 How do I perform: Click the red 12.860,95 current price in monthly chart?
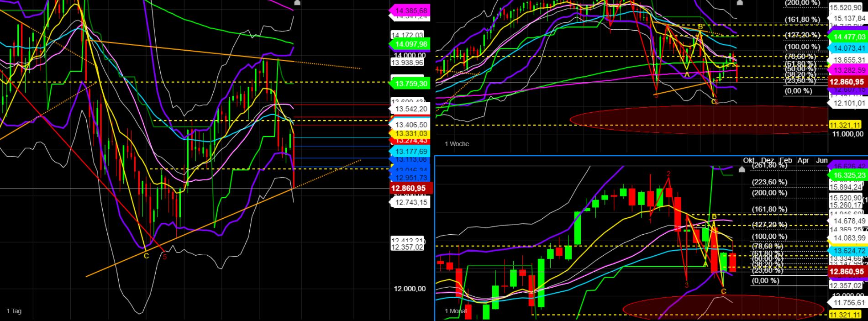coord(848,272)
